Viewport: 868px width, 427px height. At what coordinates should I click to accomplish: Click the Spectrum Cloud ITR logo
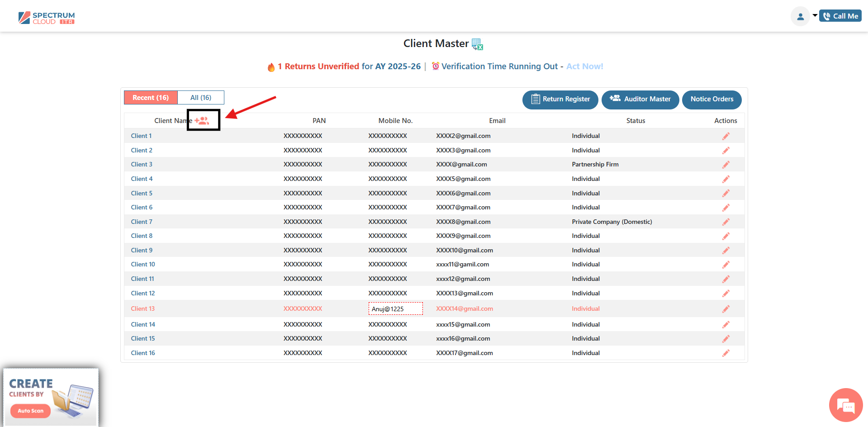point(47,18)
